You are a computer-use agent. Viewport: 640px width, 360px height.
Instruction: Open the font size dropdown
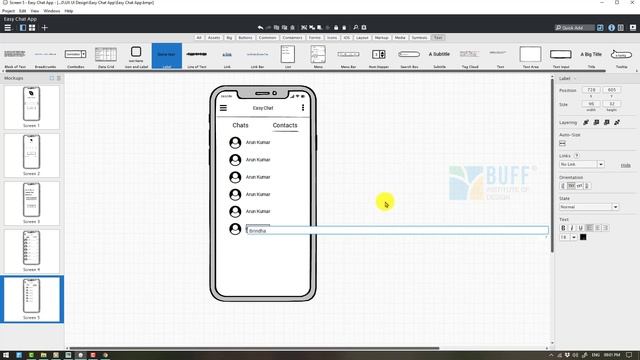[573, 237]
